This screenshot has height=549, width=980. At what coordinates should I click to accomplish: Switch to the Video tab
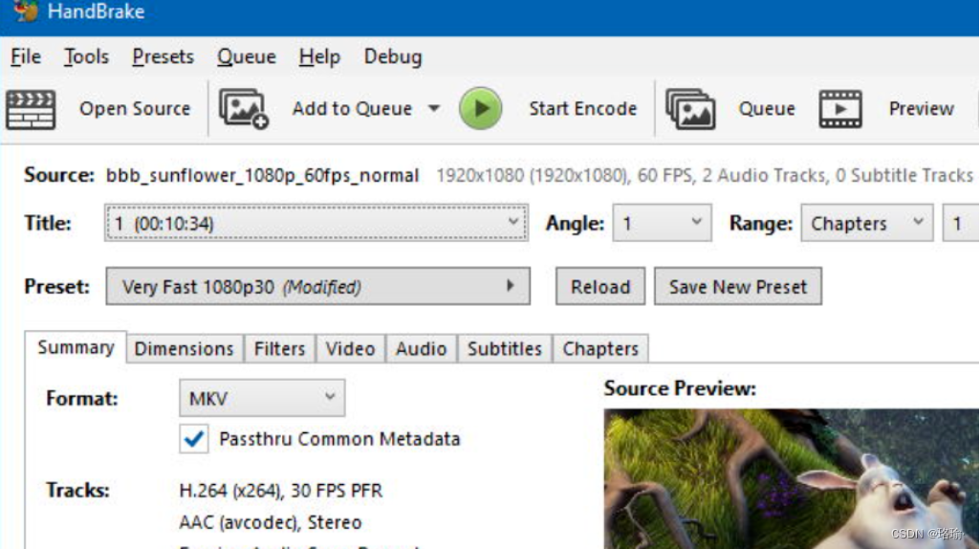350,349
